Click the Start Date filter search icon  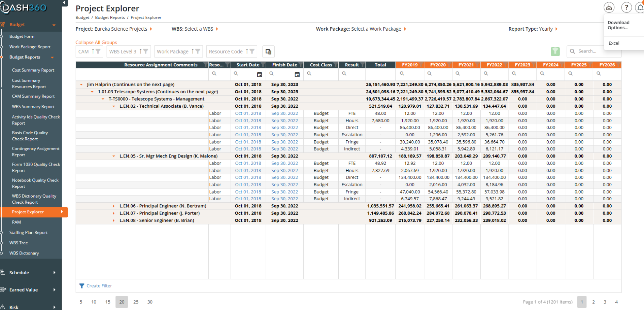coord(236,74)
